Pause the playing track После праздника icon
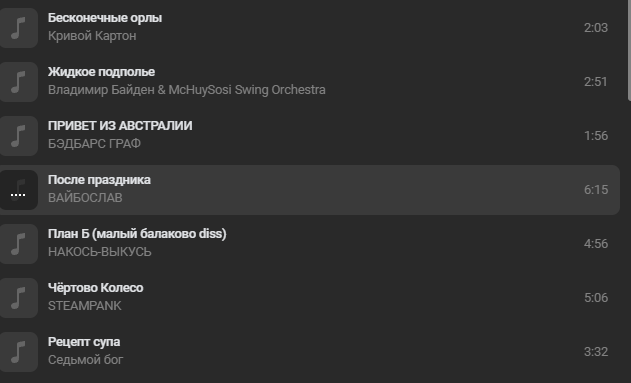 coord(19,189)
